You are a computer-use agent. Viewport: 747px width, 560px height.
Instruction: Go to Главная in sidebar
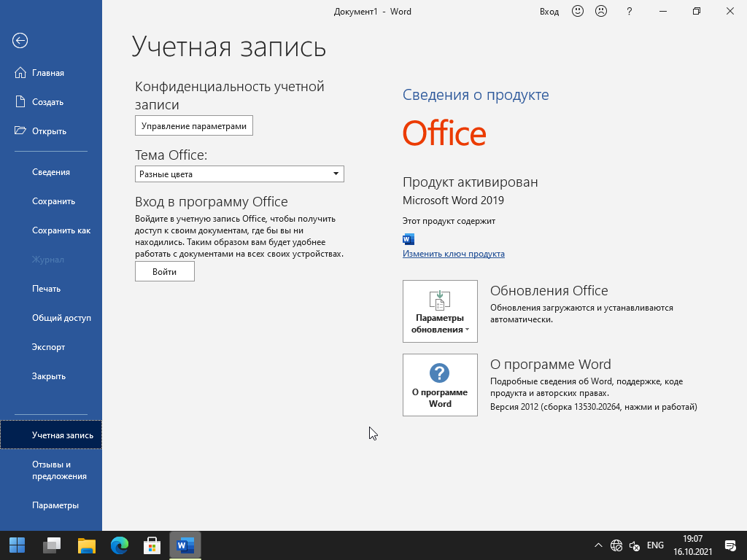point(51,73)
